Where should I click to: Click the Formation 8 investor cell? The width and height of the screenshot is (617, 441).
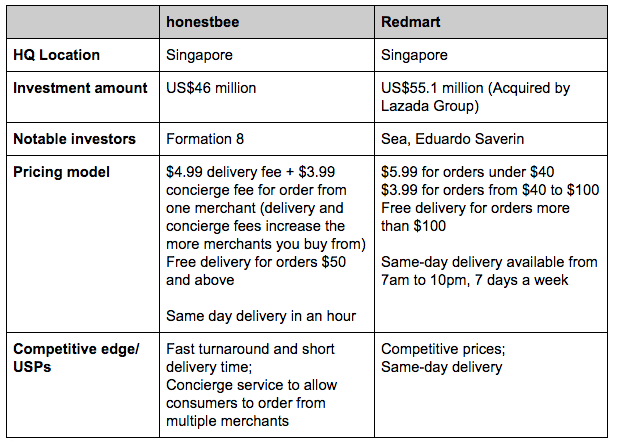click(x=205, y=139)
